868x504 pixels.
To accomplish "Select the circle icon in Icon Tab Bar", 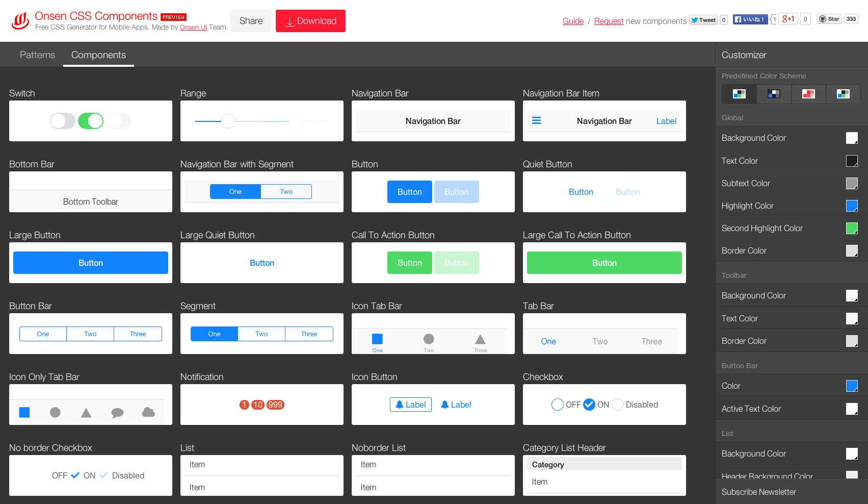I will (x=429, y=339).
